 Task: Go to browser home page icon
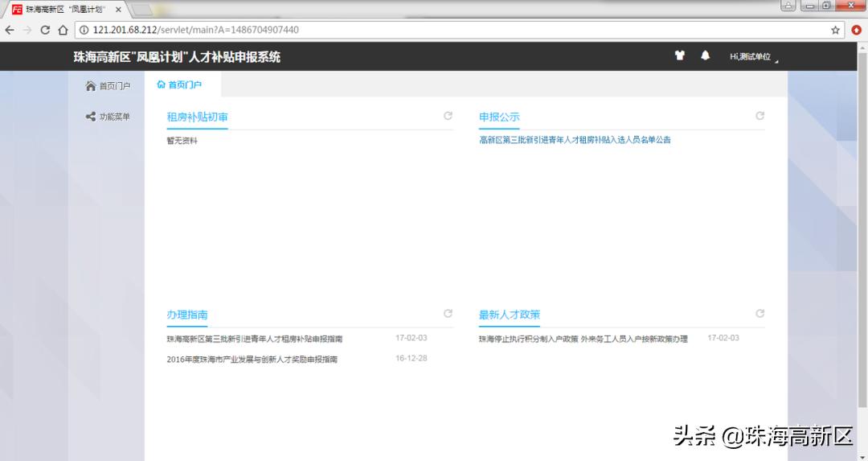(x=63, y=30)
